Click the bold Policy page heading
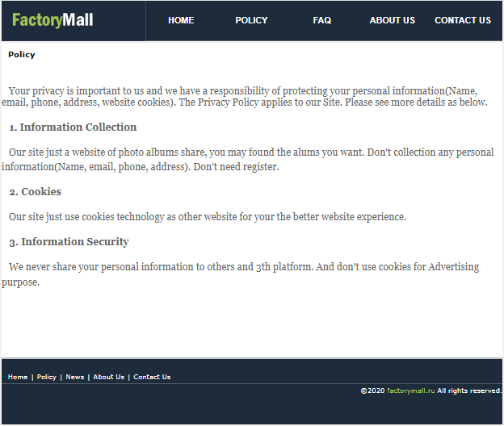Screen dimensions: 504x426 point(22,55)
